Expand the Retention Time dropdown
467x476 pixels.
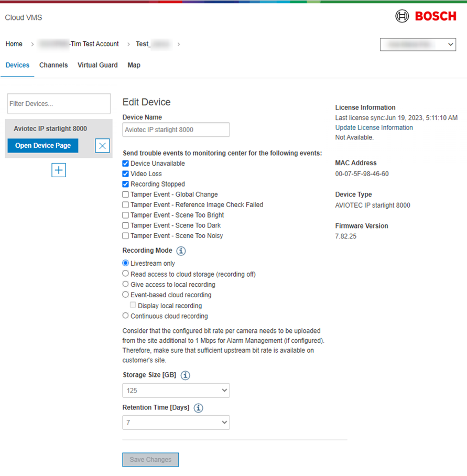tap(176, 422)
